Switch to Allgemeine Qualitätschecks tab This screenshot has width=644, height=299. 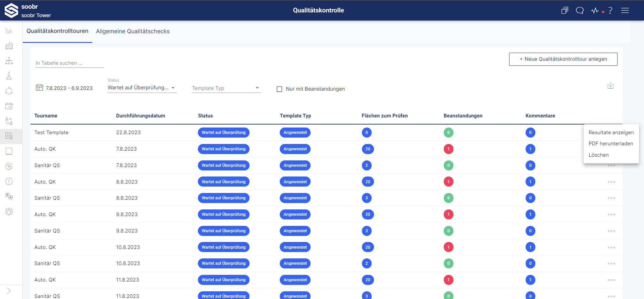click(133, 31)
